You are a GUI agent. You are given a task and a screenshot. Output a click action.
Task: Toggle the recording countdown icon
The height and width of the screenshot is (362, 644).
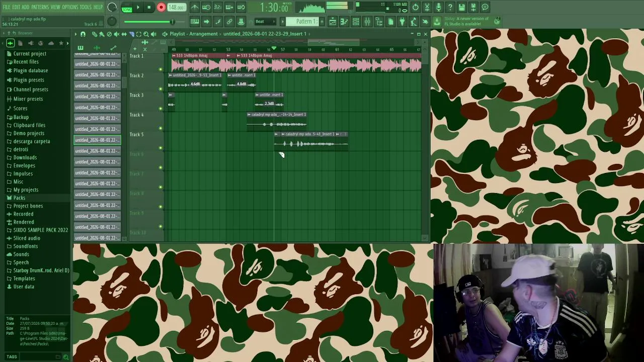217,7
